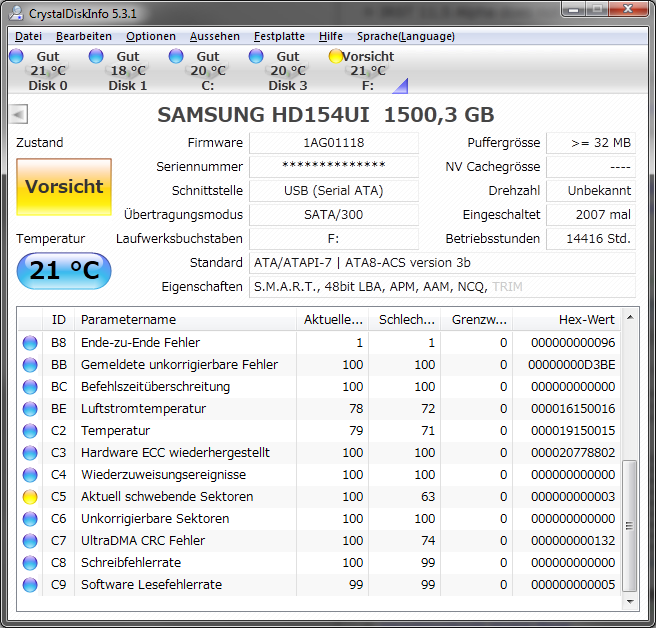Click the Drehzahl Unbekannt field
Viewport: 656px width, 628px height.
tap(591, 191)
